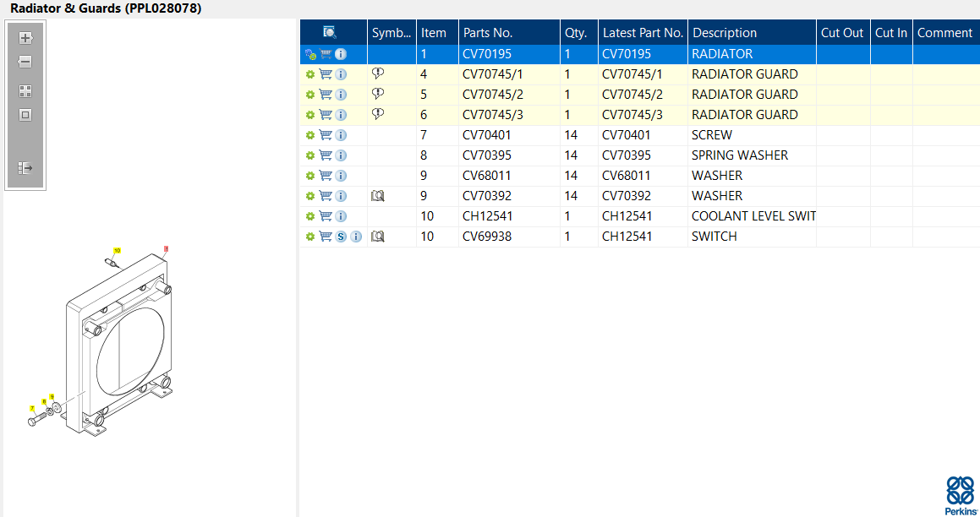Select red callout 1 on diagram
The width and height of the screenshot is (980, 517).
[167, 249]
